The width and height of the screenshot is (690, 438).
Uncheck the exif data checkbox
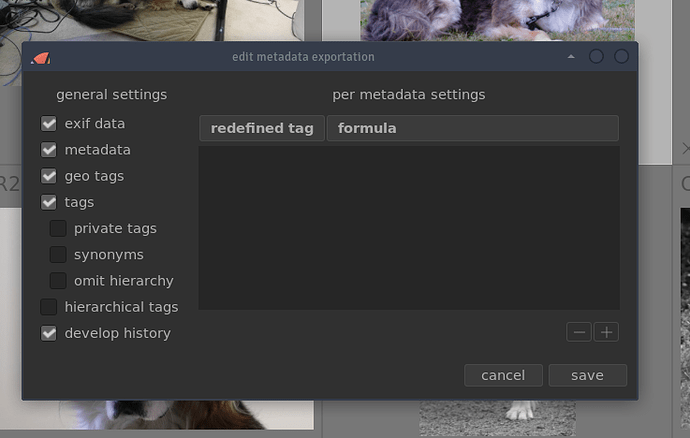[x=49, y=124]
